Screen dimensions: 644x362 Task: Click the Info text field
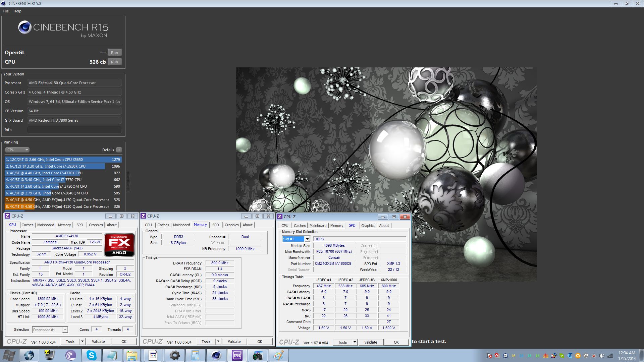pyautogui.click(x=74, y=130)
